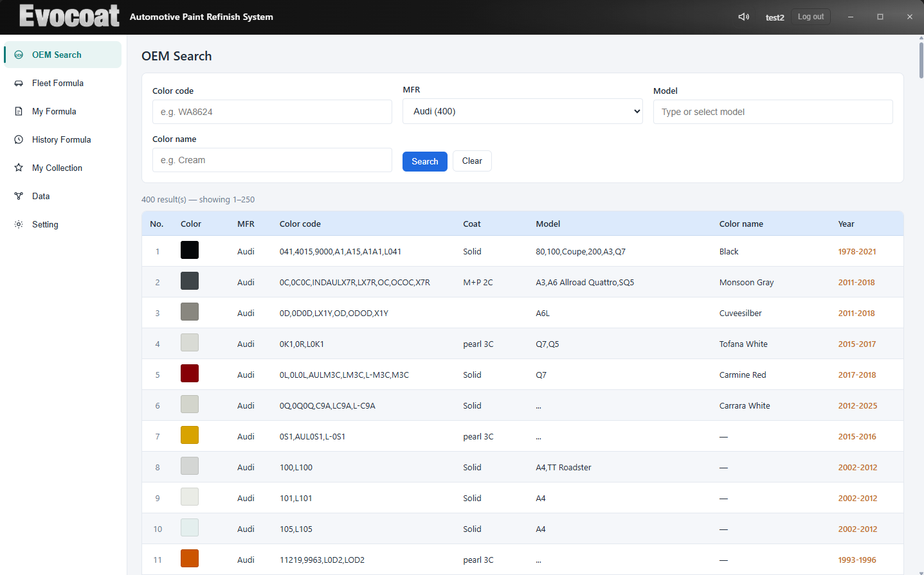Click the Evocoat logo

pos(69,16)
